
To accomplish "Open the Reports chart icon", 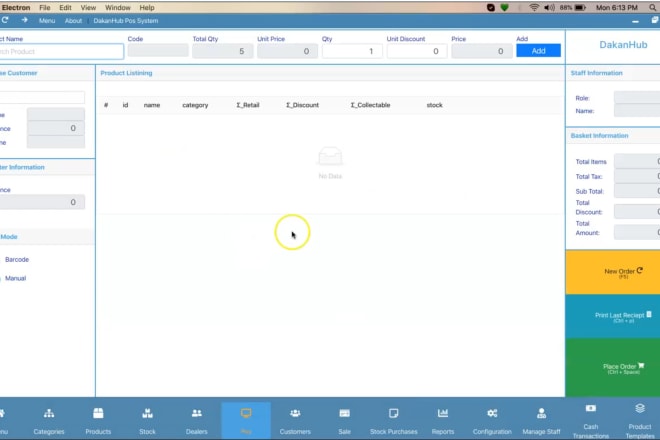I will tap(442, 414).
